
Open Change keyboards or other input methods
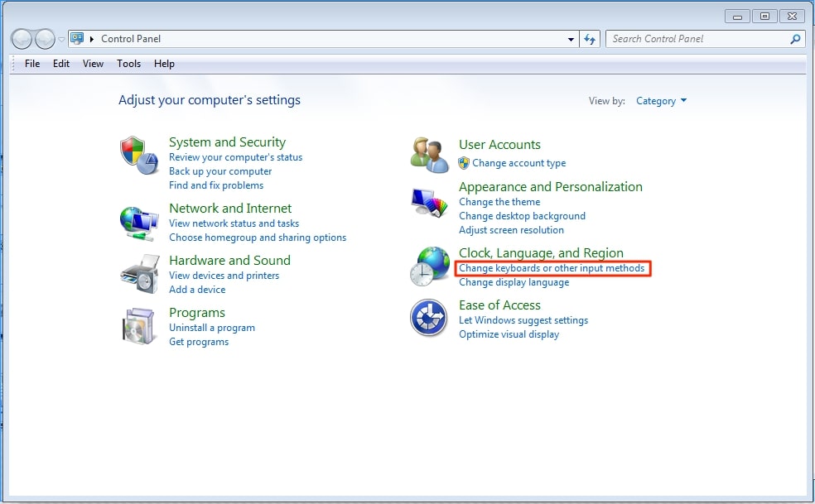tap(552, 268)
